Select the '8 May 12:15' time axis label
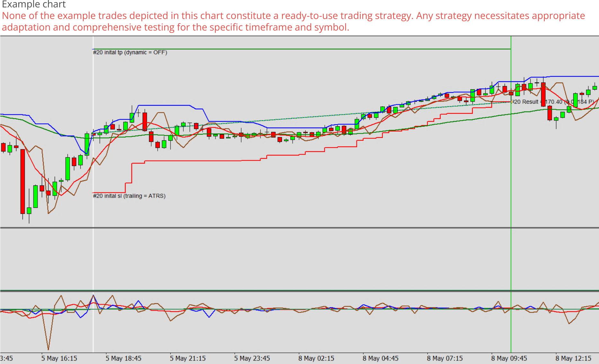This screenshot has height=364, width=599. tap(573, 359)
